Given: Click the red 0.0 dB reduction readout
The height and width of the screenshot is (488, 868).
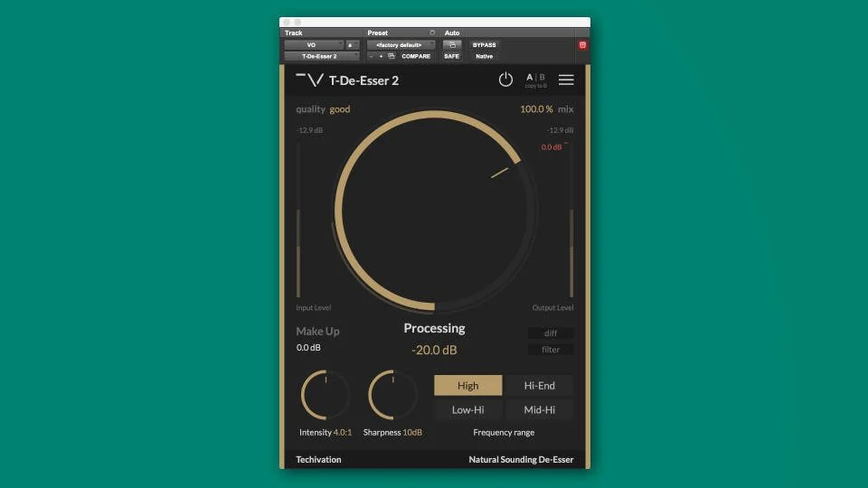Looking at the screenshot, I should point(552,147).
